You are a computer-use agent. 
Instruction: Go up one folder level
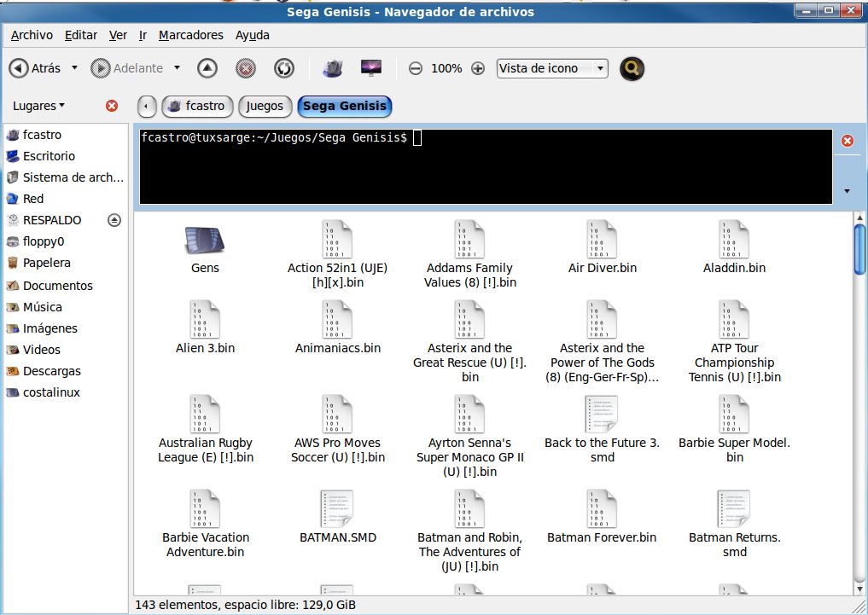point(207,68)
